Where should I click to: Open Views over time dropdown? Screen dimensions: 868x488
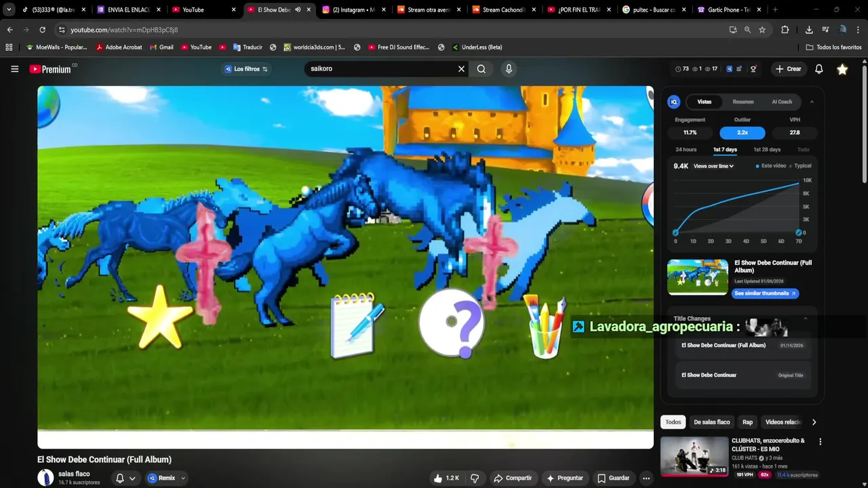point(713,166)
